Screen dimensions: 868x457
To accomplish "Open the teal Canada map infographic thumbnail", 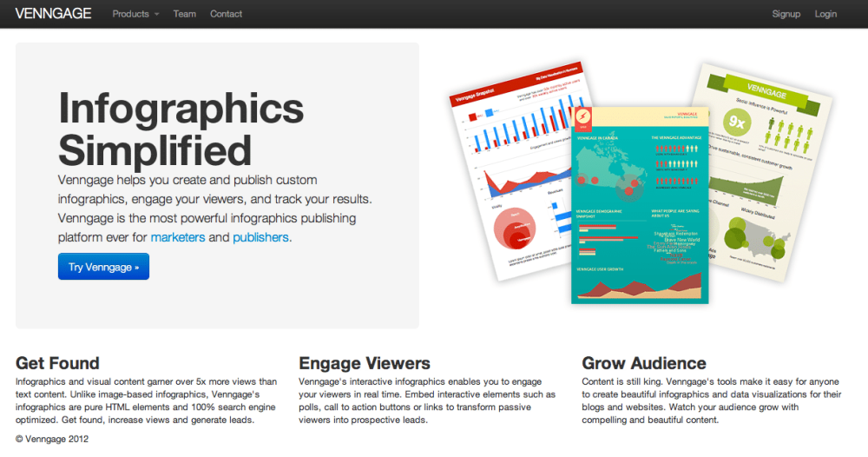I will pos(640,206).
